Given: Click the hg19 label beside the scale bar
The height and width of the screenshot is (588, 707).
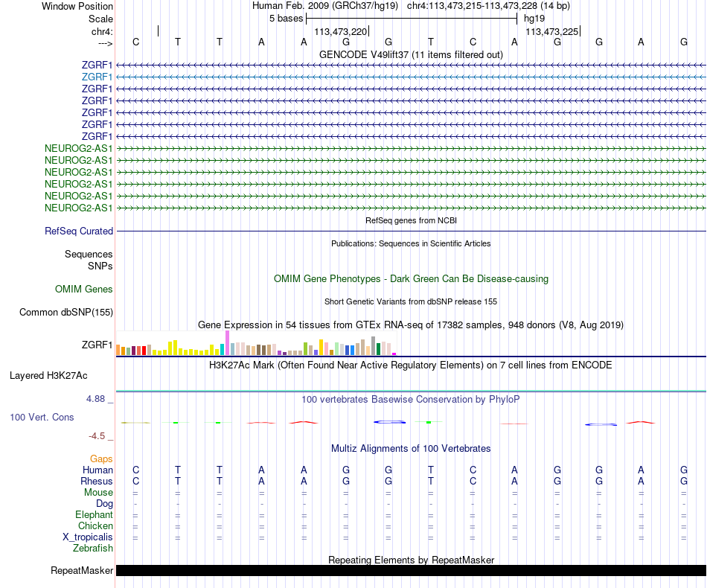Looking at the screenshot, I should 534,19.
